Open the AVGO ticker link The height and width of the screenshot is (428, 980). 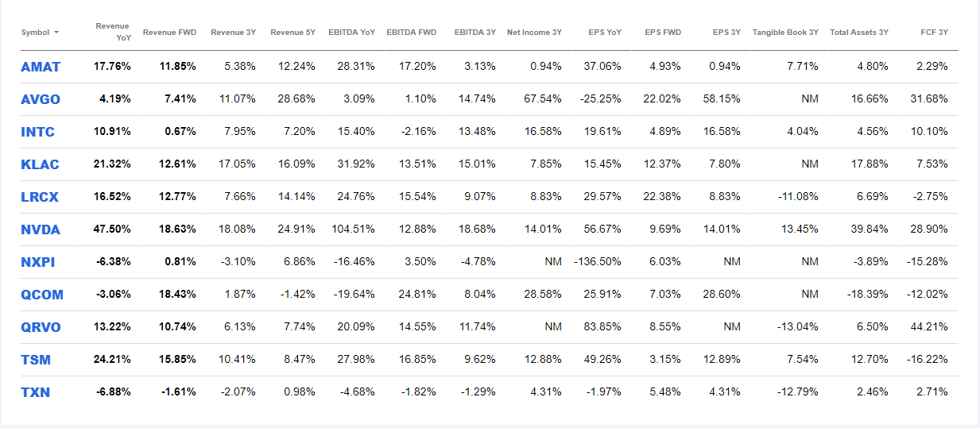tap(41, 99)
